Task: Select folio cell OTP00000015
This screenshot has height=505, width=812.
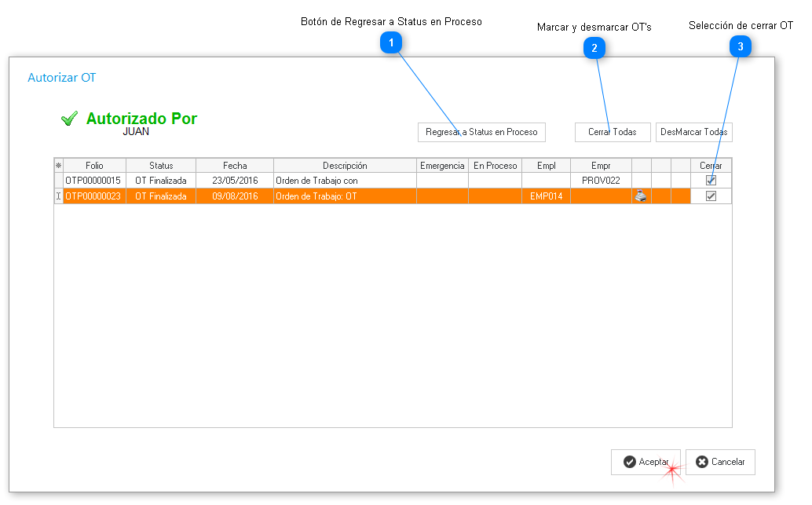Action: click(x=94, y=181)
